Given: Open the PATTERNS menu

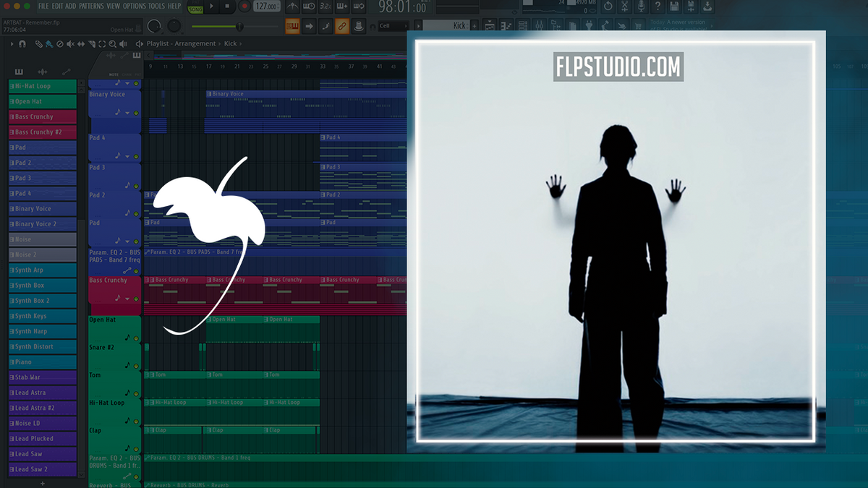Looking at the screenshot, I should tap(92, 6).
